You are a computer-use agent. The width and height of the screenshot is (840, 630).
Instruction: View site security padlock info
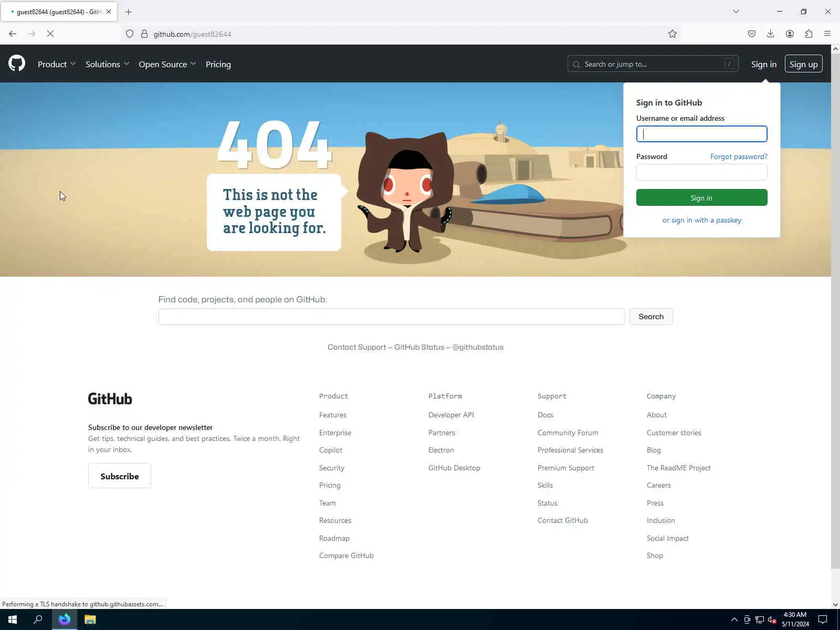coord(144,34)
